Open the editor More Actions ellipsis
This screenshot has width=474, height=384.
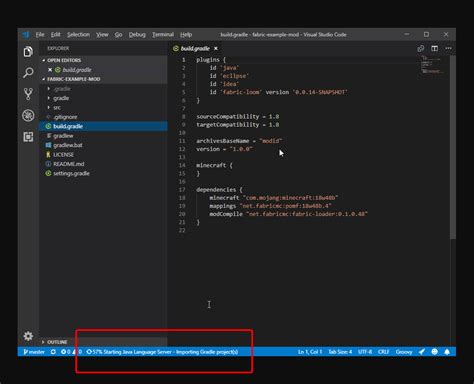point(448,48)
